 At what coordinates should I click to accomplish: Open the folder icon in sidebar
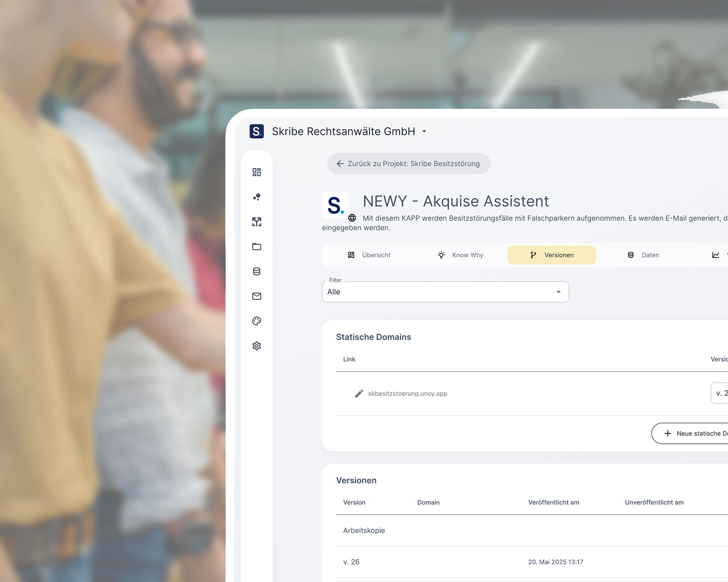point(257,246)
